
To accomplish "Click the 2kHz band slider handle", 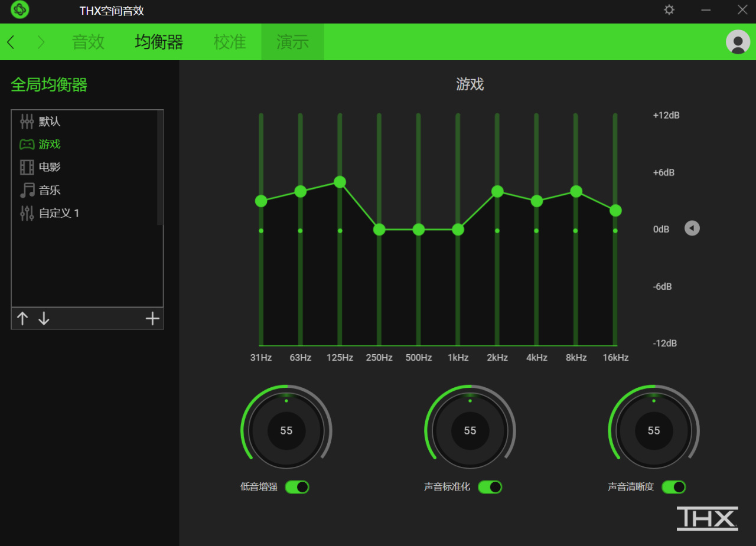I will click(497, 191).
